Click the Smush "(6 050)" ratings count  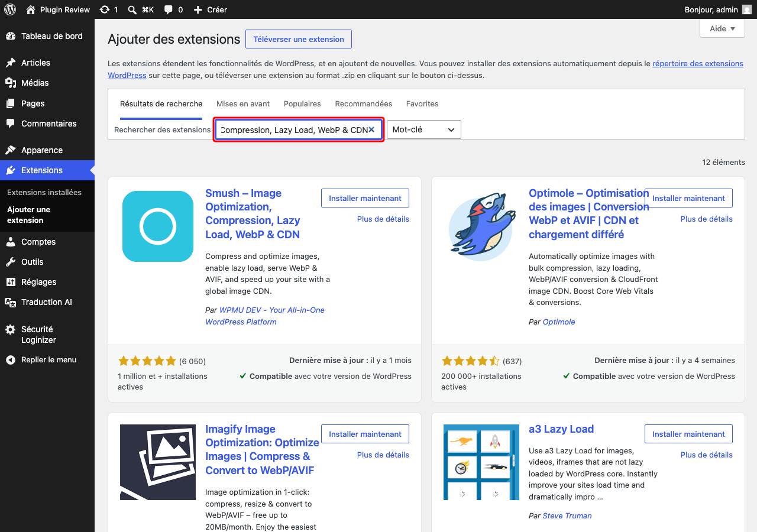(193, 361)
